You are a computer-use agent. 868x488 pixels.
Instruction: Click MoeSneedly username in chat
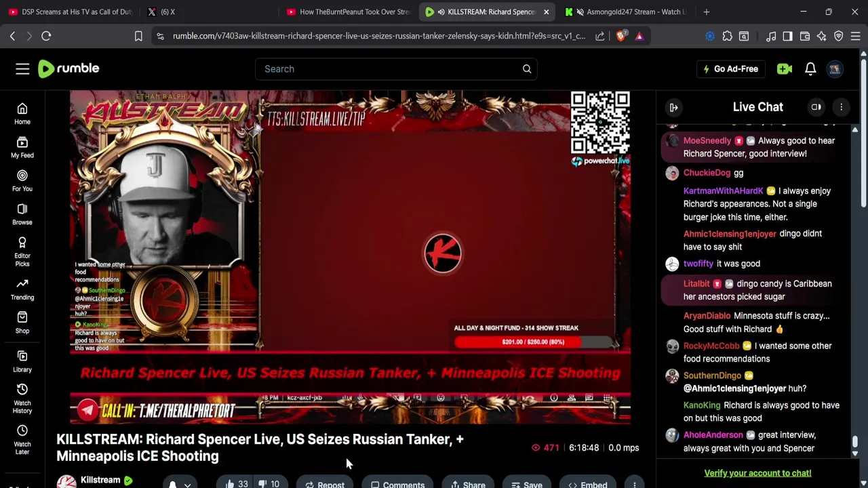(x=707, y=141)
